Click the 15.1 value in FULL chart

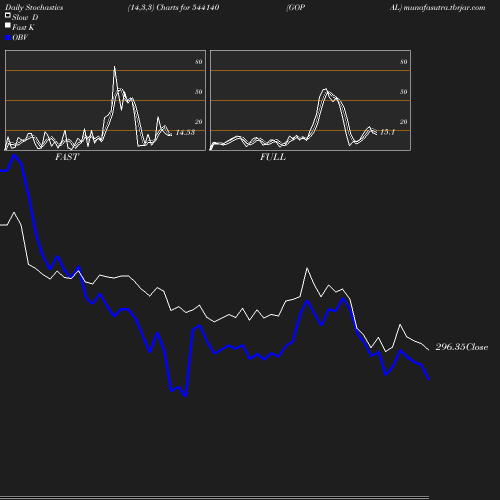tap(387, 132)
